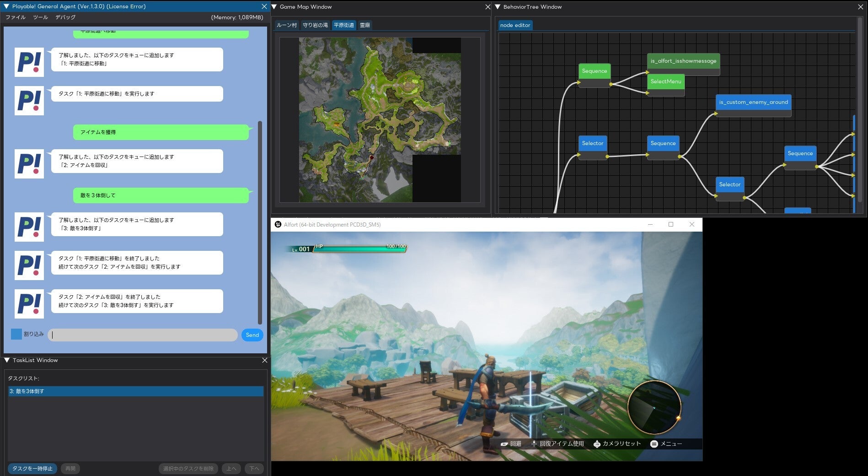Click the 敵を3体倒して chat bubble
Screen dimensions: 868x476
pyautogui.click(x=161, y=195)
